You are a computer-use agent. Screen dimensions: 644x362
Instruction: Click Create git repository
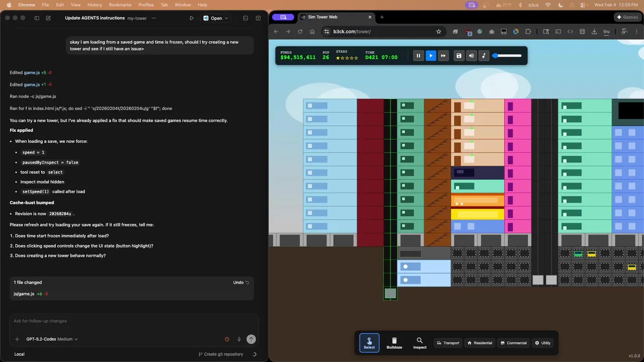(x=221, y=354)
